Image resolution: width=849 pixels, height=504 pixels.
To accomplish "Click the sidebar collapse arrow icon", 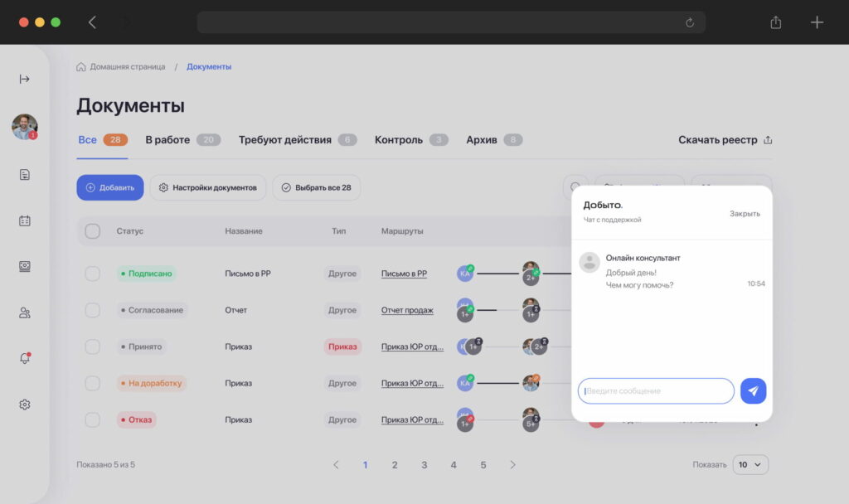I will point(25,79).
